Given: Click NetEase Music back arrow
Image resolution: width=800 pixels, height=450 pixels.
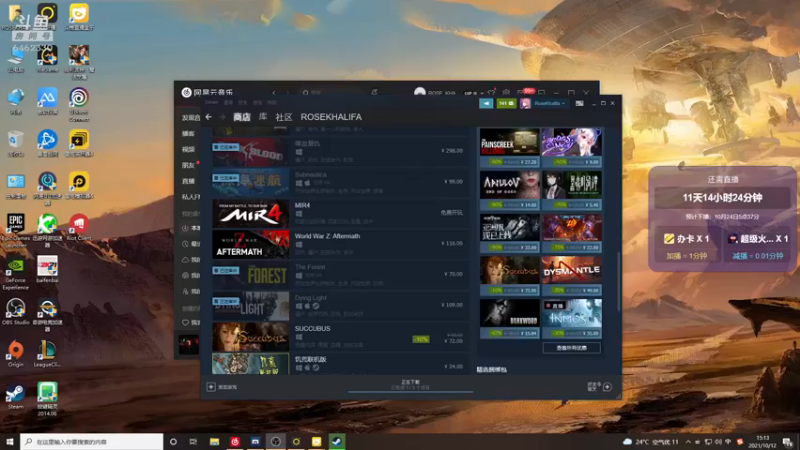Looking at the screenshot, I should tap(274, 92).
